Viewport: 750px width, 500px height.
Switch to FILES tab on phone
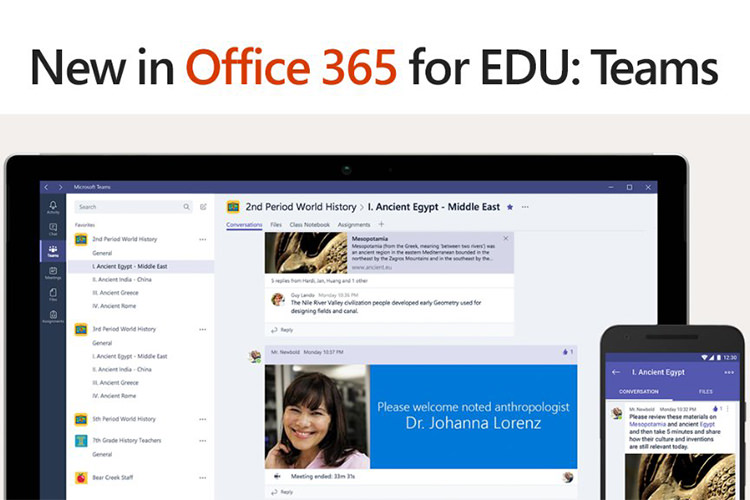click(706, 391)
